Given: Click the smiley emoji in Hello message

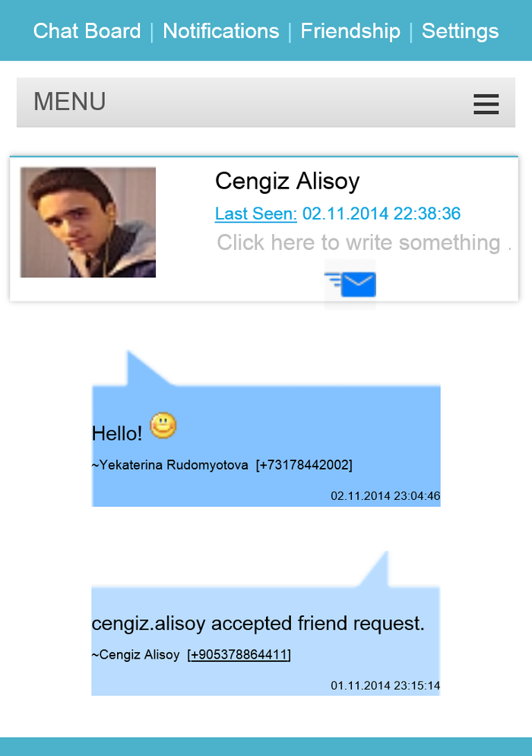Looking at the screenshot, I should 163,425.
